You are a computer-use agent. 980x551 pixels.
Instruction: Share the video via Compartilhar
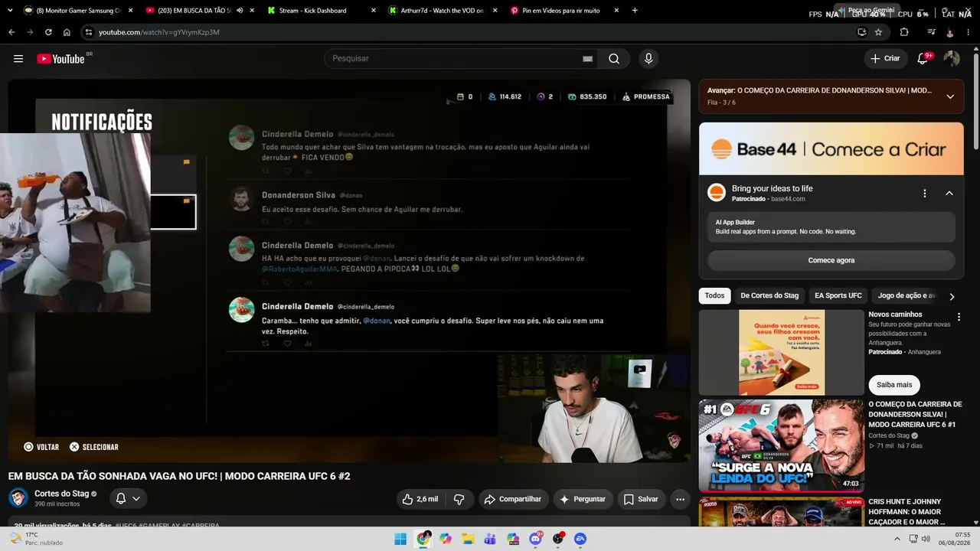click(x=514, y=499)
